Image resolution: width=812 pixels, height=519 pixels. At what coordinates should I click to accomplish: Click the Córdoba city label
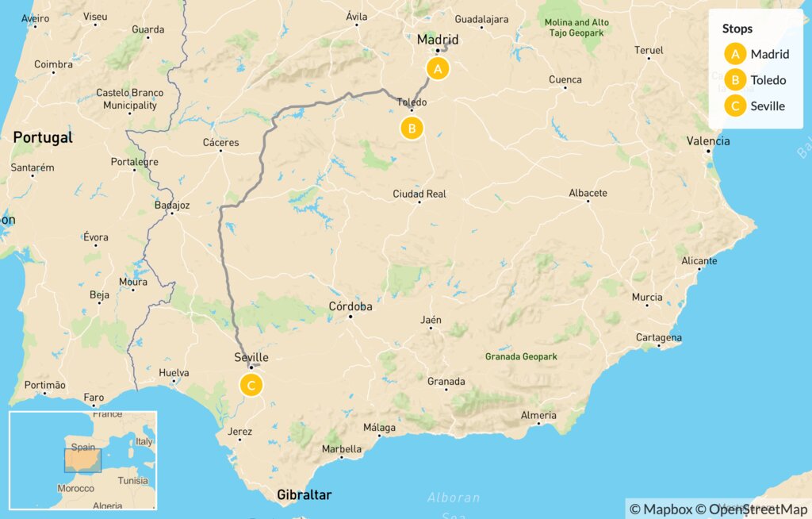pyautogui.click(x=350, y=306)
